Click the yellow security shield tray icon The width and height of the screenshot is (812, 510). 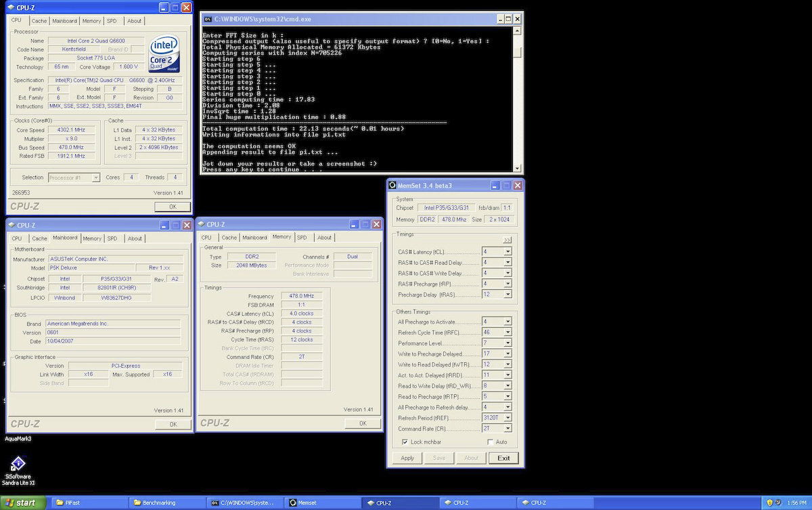[769, 503]
